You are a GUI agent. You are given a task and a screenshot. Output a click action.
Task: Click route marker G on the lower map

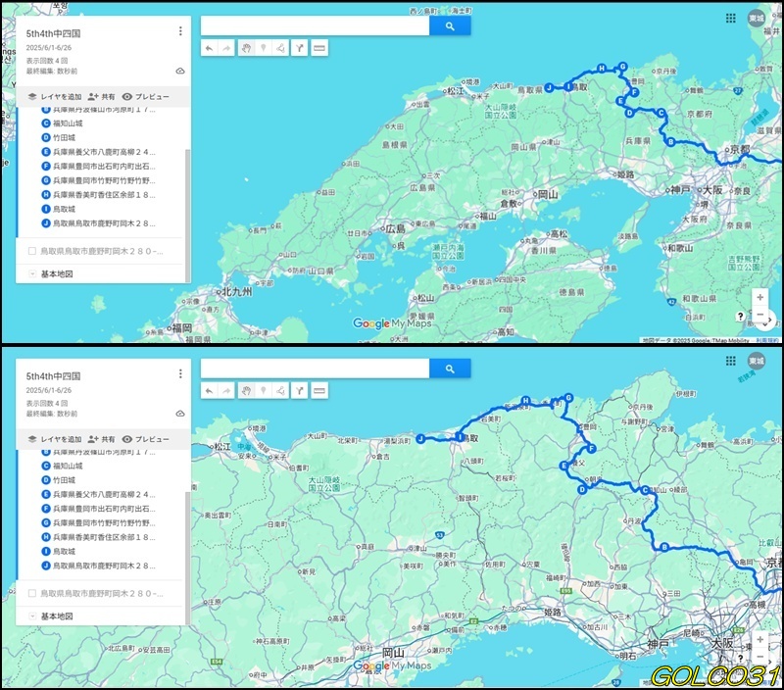pos(567,397)
